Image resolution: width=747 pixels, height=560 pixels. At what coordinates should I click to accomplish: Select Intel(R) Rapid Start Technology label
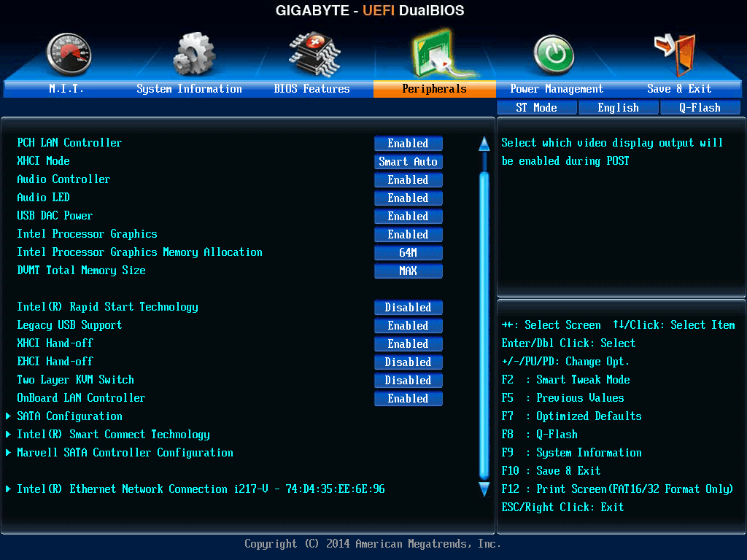point(108,307)
